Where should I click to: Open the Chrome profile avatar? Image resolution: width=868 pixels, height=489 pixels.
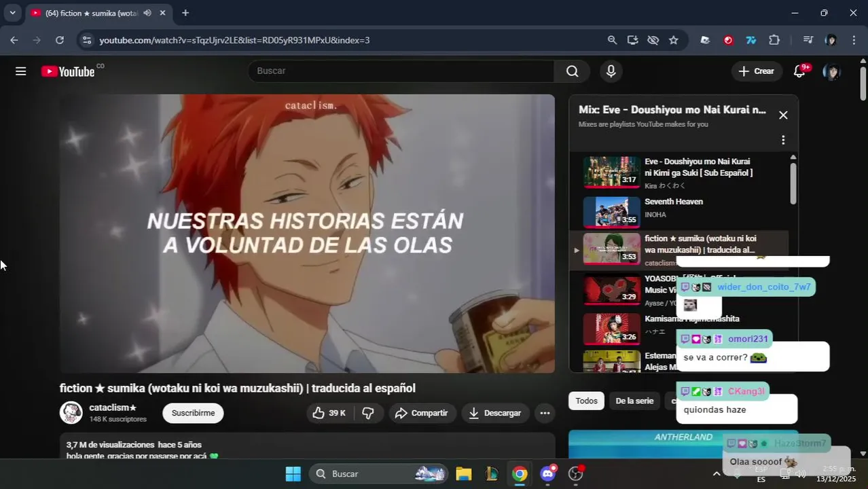831,40
